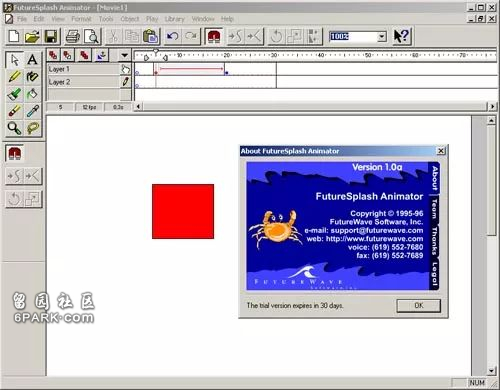The height and width of the screenshot is (390, 500).
Task: Toggle Layer 2 pencil edit mode
Action: pos(126,82)
